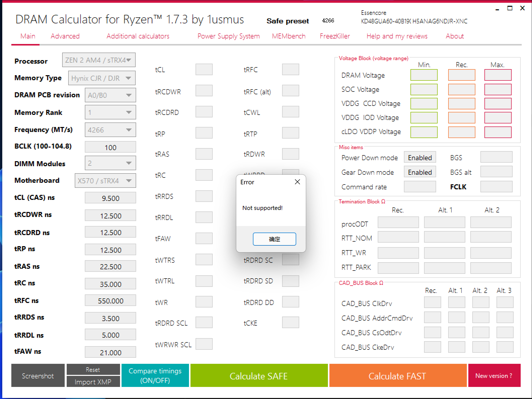Image resolution: width=532 pixels, height=399 pixels.
Task: Click the Command rate field
Action: tap(420, 187)
